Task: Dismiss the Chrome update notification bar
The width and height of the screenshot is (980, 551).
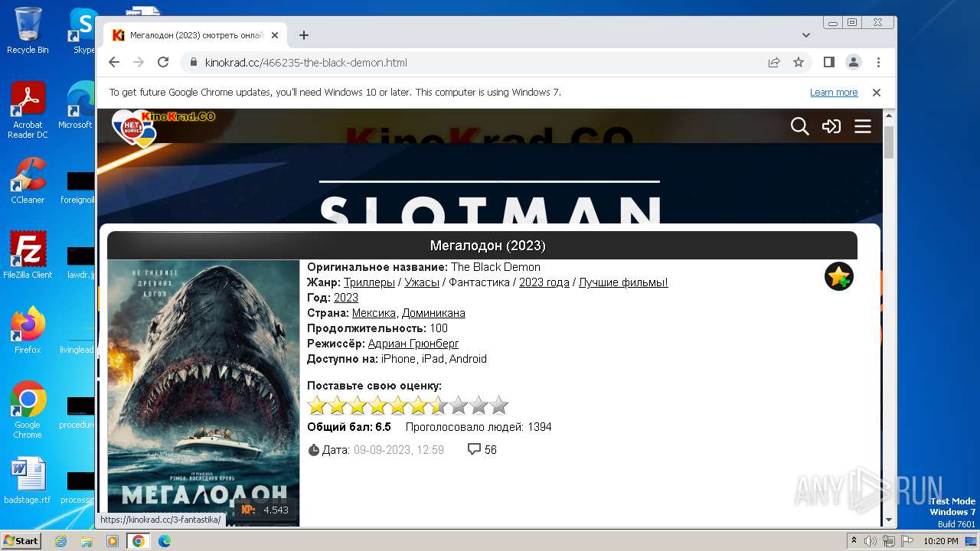Action: [x=877, y=92]
